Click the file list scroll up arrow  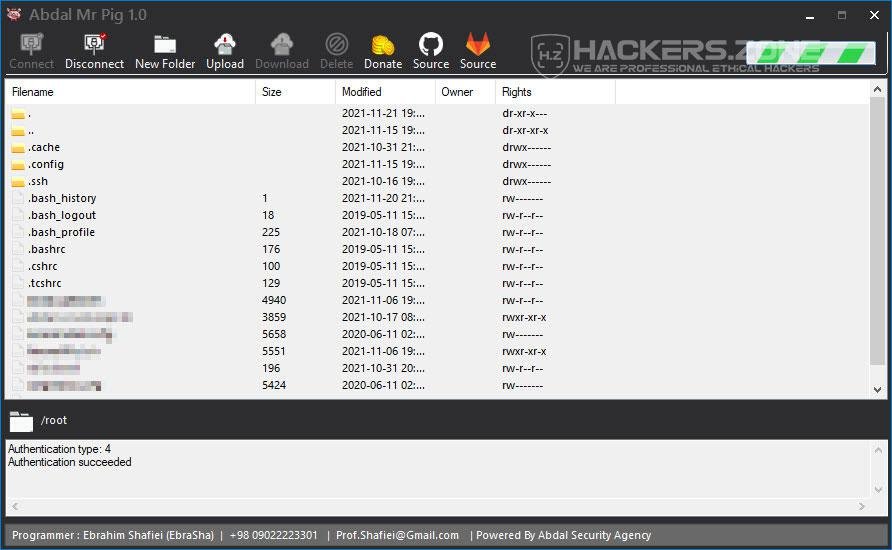click(x=877, y=89)
